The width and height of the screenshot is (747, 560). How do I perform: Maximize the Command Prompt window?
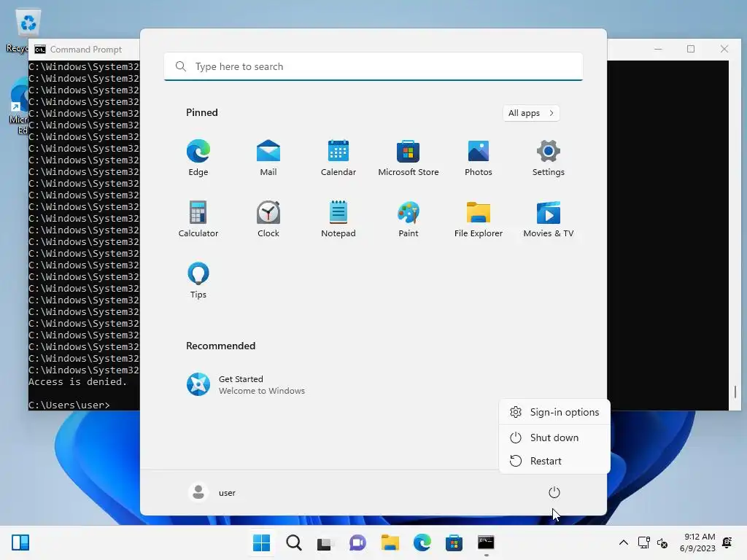691,49
